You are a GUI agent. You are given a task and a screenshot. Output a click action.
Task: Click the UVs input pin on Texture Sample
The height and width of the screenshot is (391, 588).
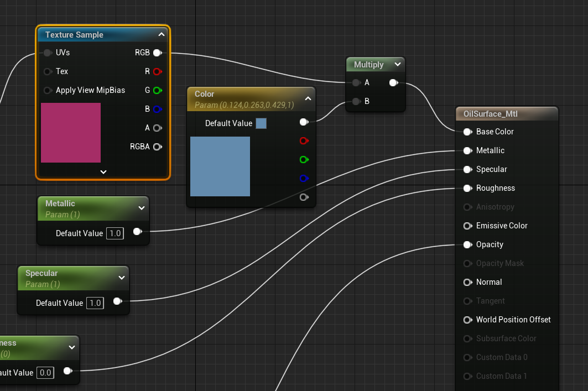[x=48, y=53]
